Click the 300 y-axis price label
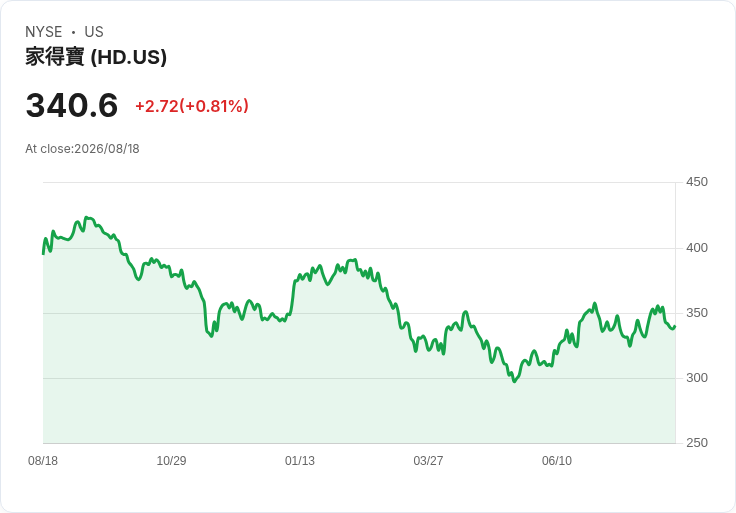 tap(697, 378)
